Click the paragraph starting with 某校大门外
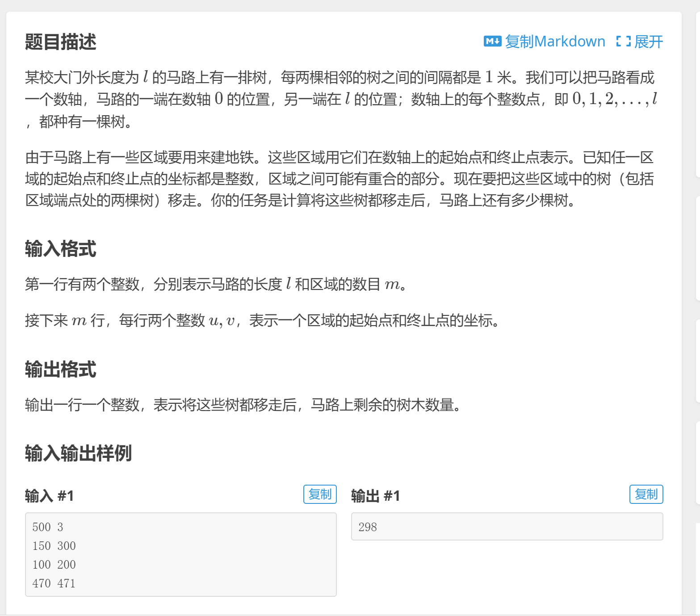Screen dimensions: 700x616 point(341,99)
